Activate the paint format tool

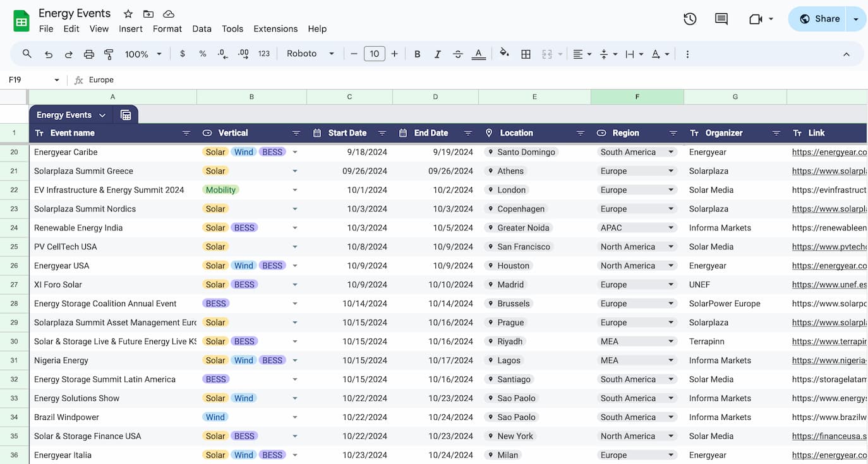point(109,54)
